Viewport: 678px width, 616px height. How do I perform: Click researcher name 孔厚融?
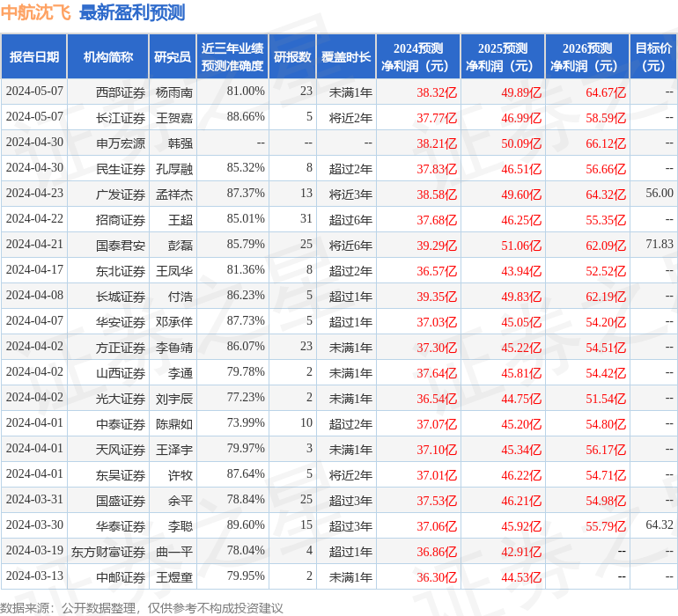click(174, 169)
